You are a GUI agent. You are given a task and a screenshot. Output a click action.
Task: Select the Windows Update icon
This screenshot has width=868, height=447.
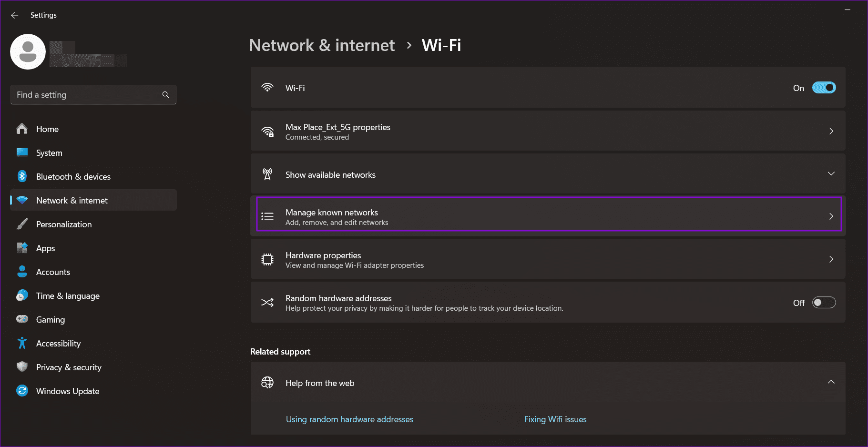(22, 391)
